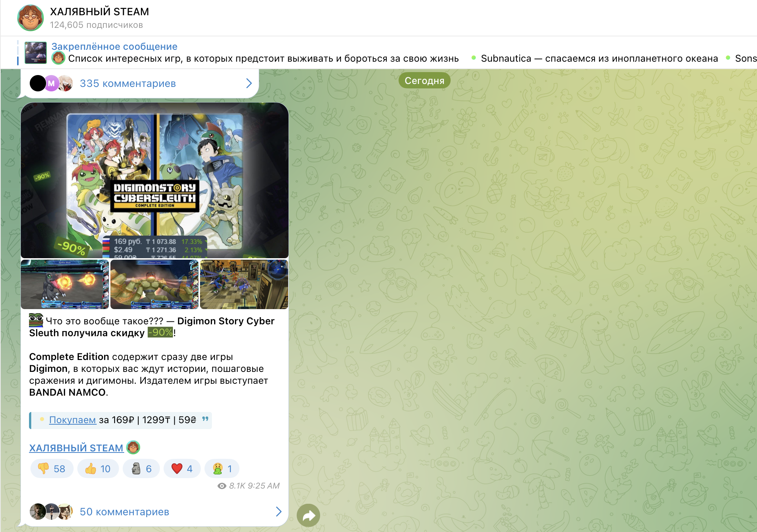Click the BANDAI NAMCO bold text

point(67,392)
